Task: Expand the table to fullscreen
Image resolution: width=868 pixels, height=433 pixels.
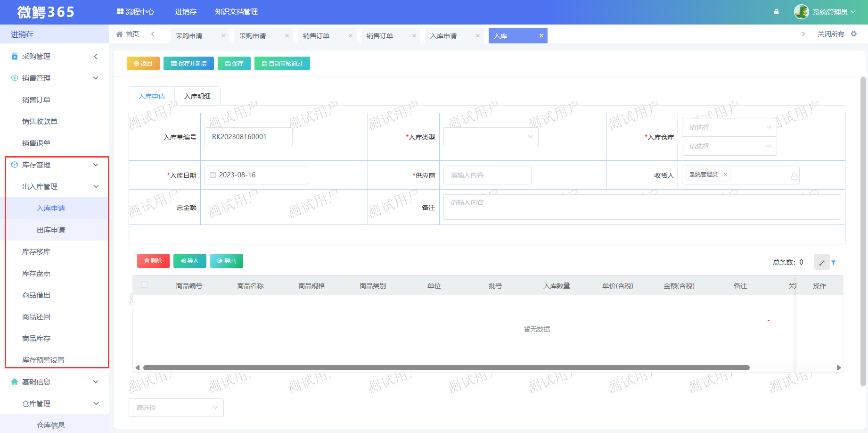Action: pos(821,263)
